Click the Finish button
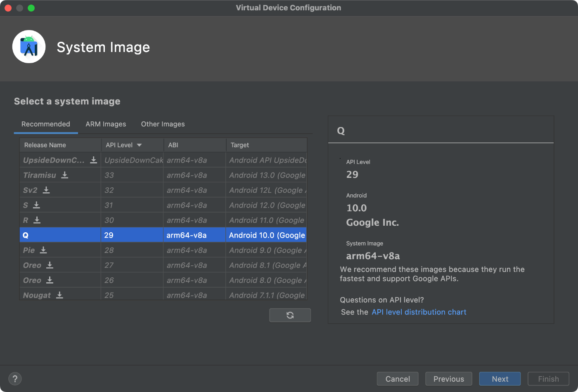 (x=548, y=379)
